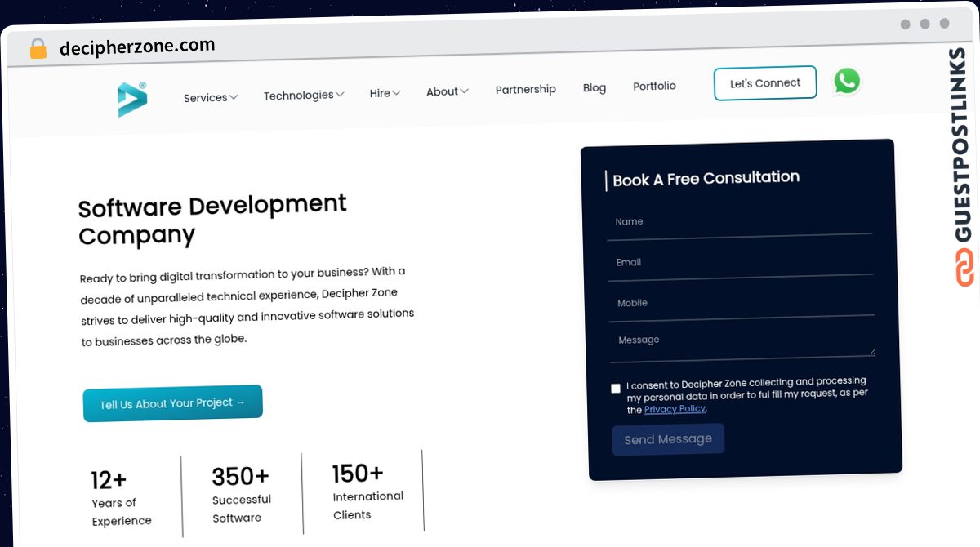Expand the Services dropdown menu

211,97
